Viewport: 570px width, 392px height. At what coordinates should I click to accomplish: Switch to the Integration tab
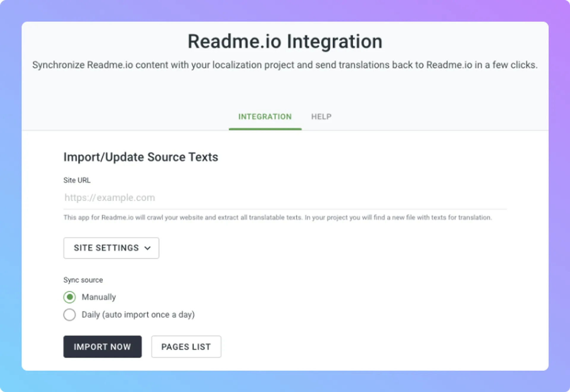(x=265, y=117)
